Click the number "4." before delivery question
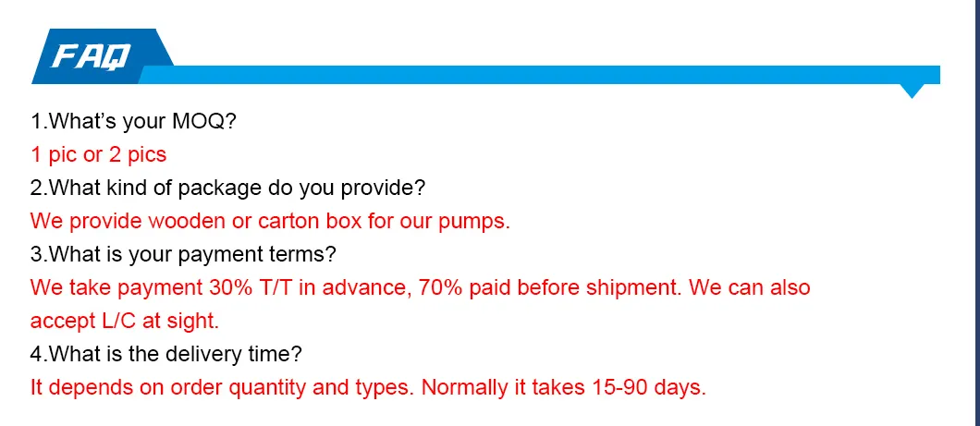 tap(38, 354)
